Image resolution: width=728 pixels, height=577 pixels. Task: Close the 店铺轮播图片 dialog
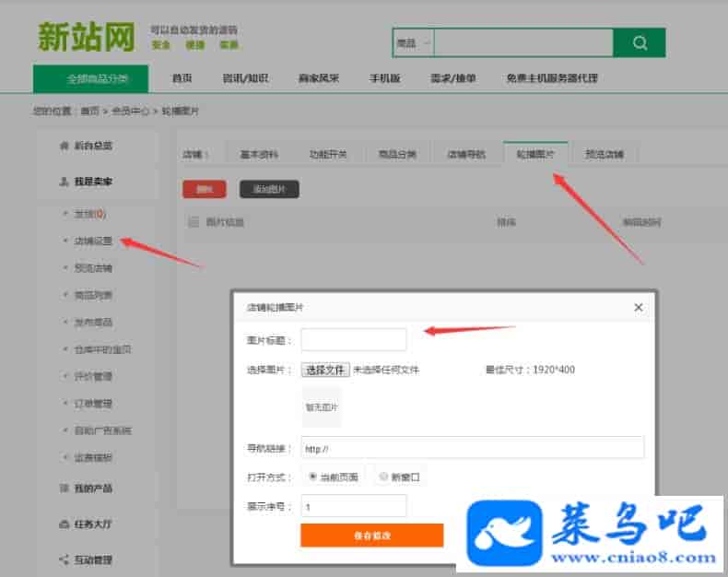639,308
